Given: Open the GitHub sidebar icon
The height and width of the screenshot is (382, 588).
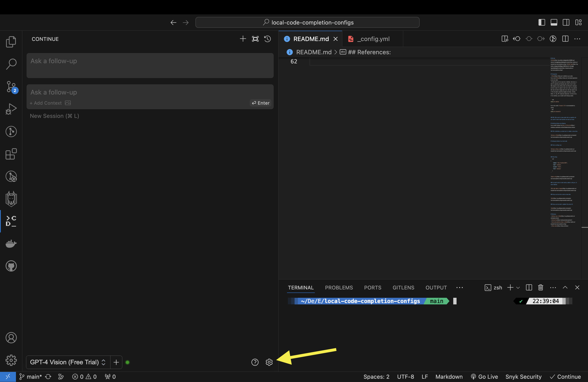Looking at the screenshot, I should 11,266.
